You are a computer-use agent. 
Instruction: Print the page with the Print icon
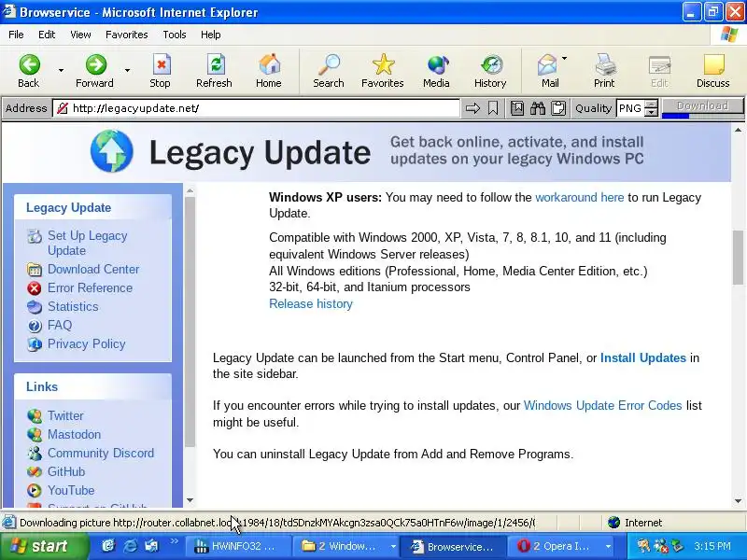click(605, 64)
